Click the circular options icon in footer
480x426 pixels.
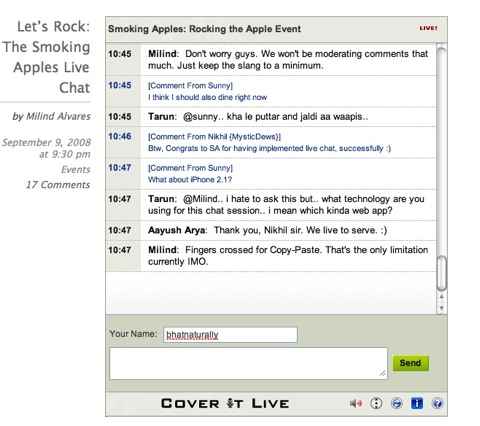(376, 403)
